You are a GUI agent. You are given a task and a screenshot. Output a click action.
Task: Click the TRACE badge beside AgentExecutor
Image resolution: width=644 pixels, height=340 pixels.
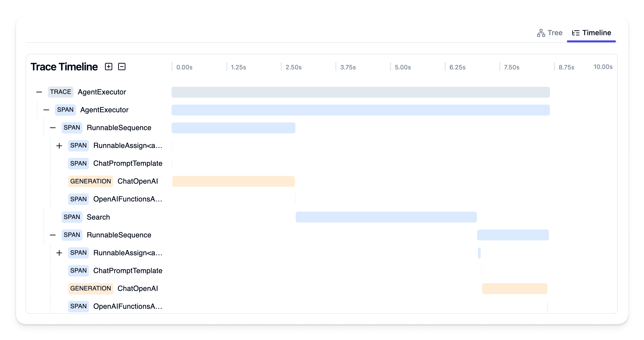click(x=60, y=92)
